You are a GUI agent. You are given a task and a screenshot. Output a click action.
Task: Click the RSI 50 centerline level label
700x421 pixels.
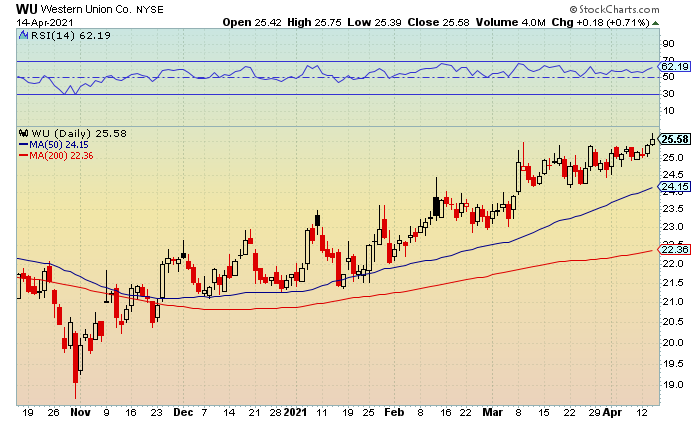click(668, 77)
